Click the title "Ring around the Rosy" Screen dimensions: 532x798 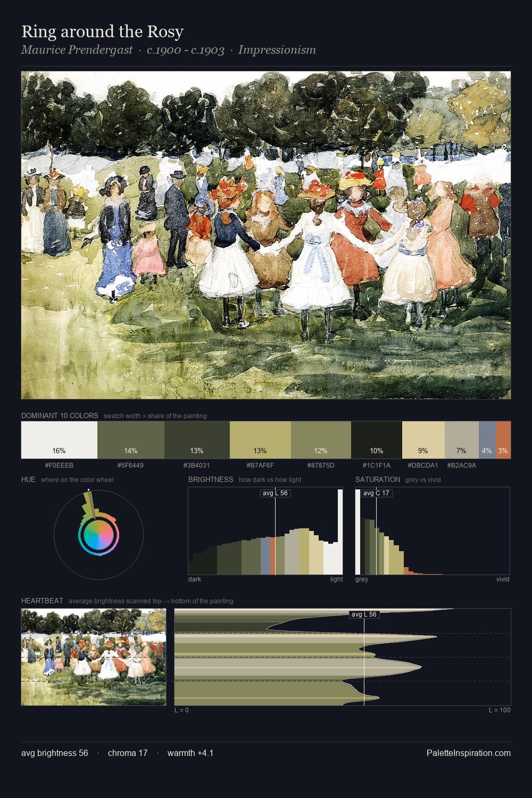point(103,31)
